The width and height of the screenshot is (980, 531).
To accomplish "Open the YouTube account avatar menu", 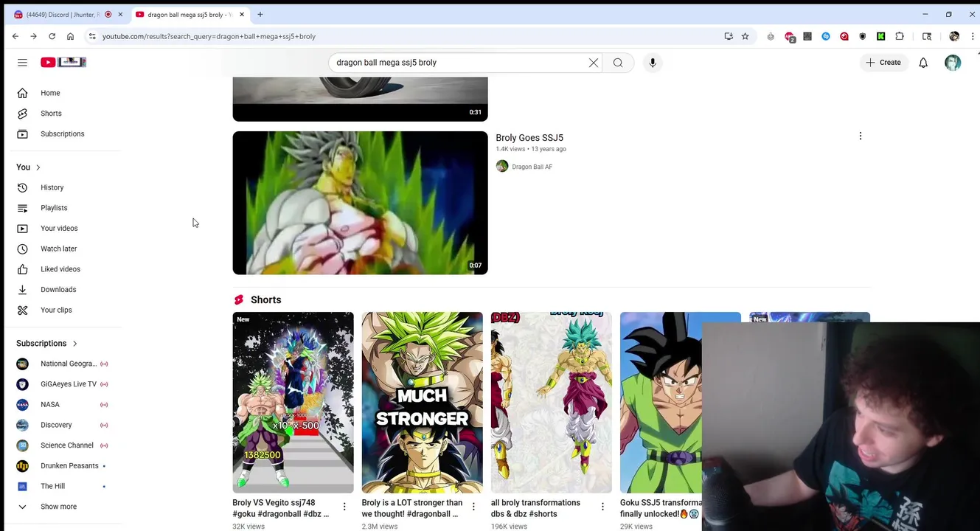I will pos(953,63).
